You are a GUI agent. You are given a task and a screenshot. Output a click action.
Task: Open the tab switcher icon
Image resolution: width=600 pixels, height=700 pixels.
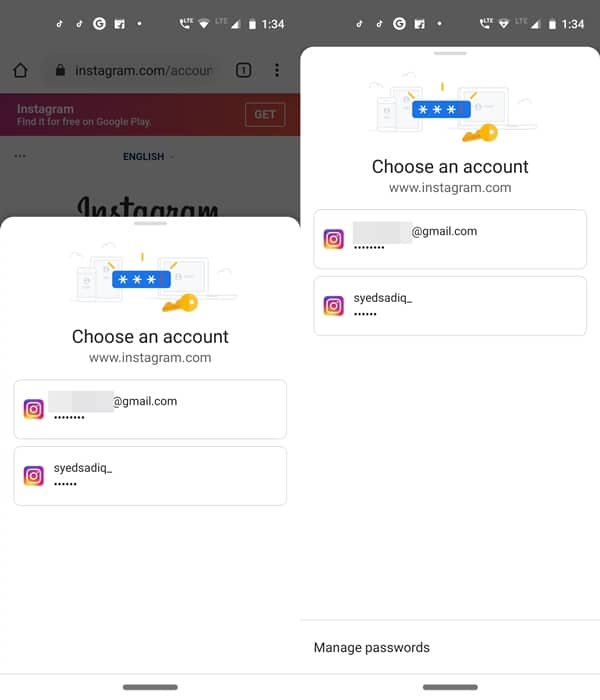pyautogui.click(x=243, y=70)
